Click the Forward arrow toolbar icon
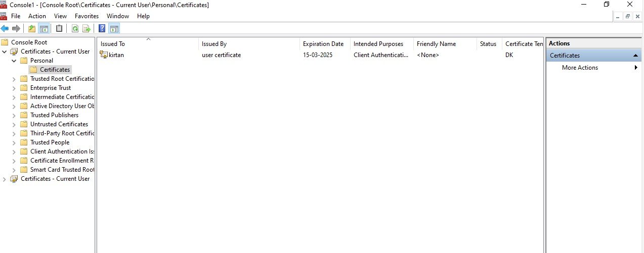Viewport: 644px width, 253px height. pyautogui.click(x=16, y=29)
